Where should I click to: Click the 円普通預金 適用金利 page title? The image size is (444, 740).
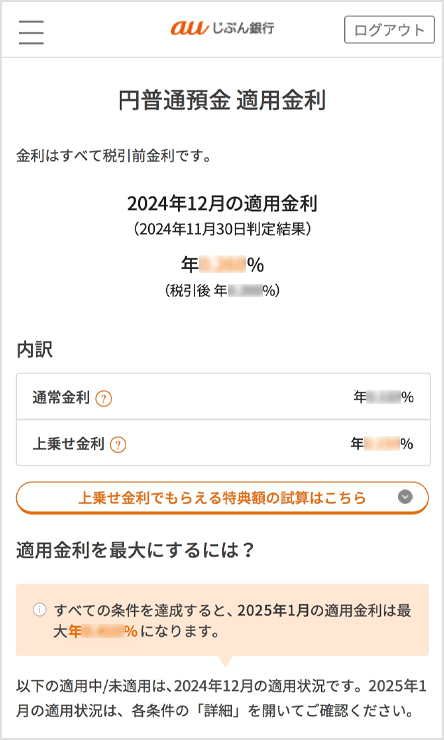coord(222,102)
